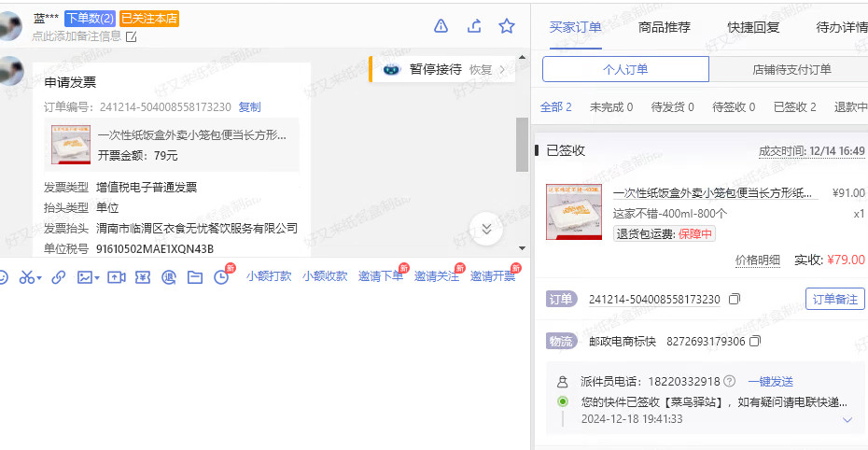Open the image send dropdown arrow
Viewport: 868px width, 450px height.
click(96, 277)
